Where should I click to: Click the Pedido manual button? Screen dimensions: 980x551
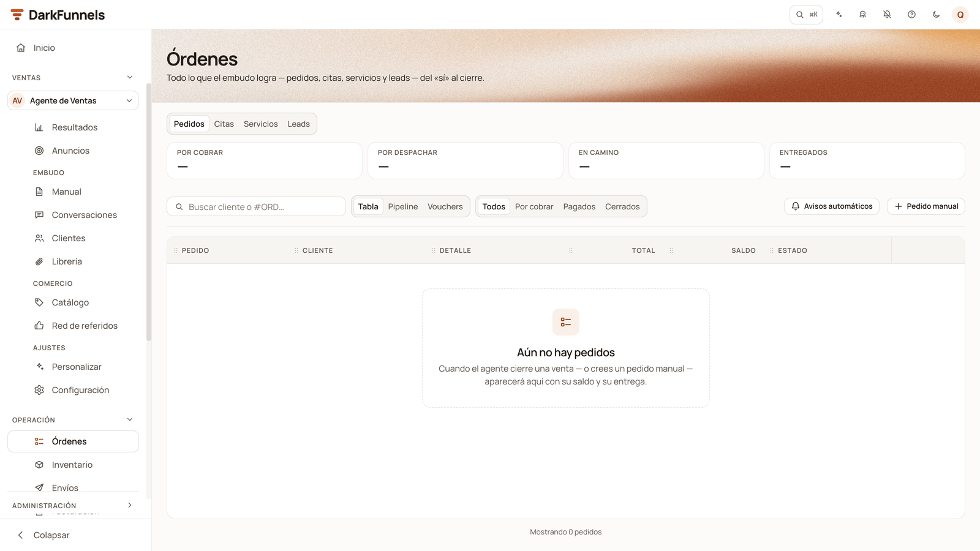coord(926,206)
